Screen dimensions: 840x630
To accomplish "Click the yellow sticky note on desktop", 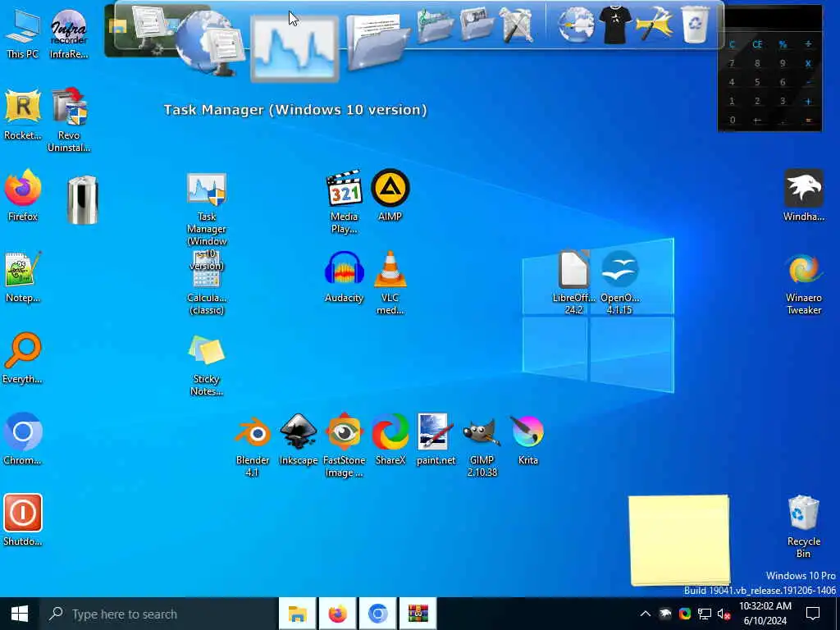I will (679, 540).
